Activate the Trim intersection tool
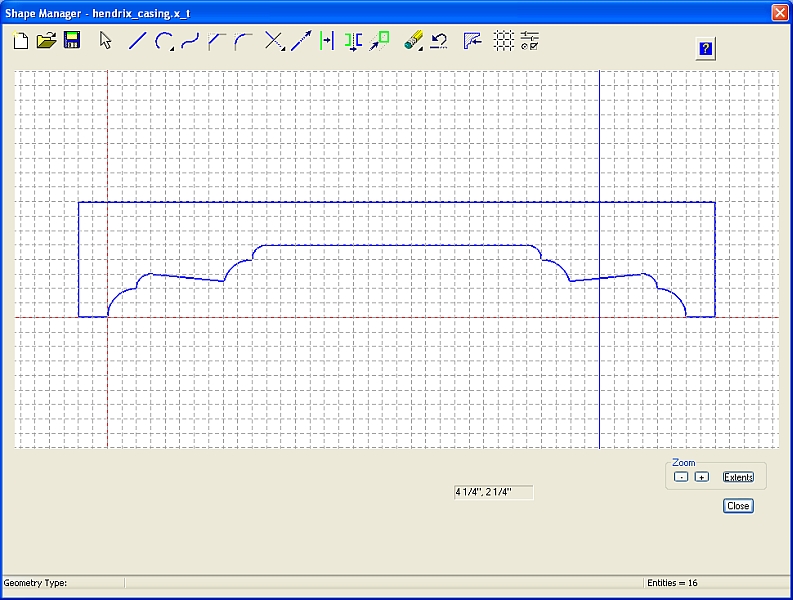 point(274,41)
